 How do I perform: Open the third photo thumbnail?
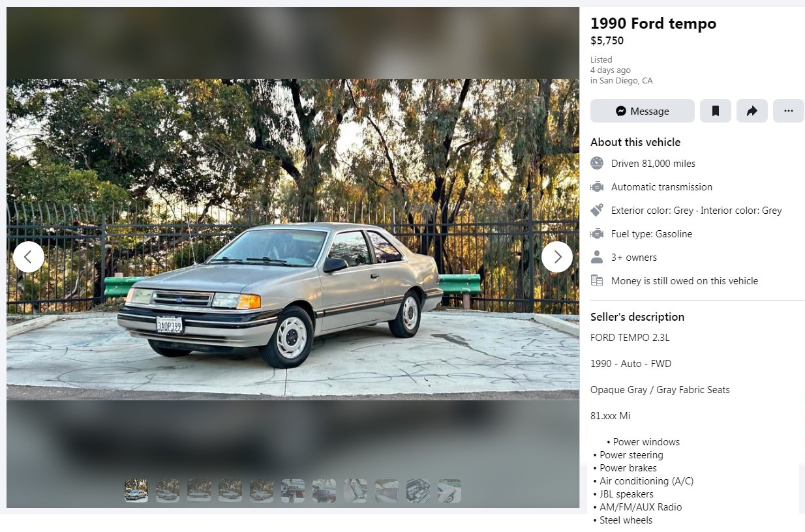199,491
